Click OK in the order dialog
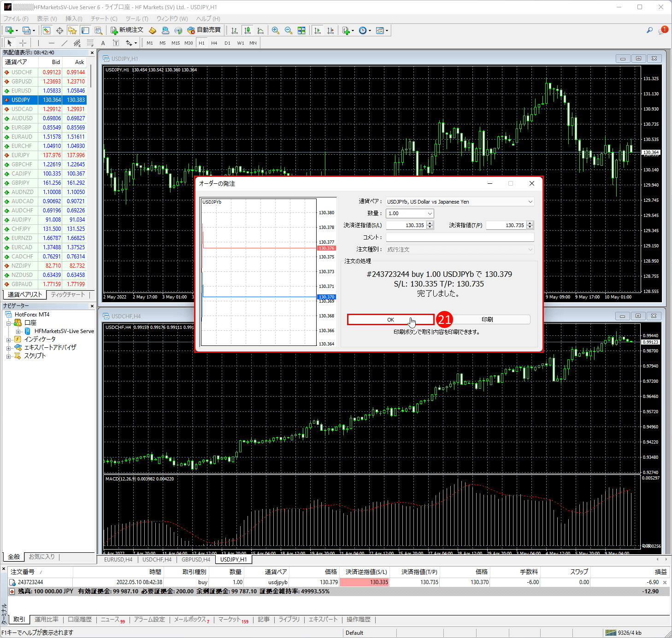672x638 pixels. tap(390, 320)
